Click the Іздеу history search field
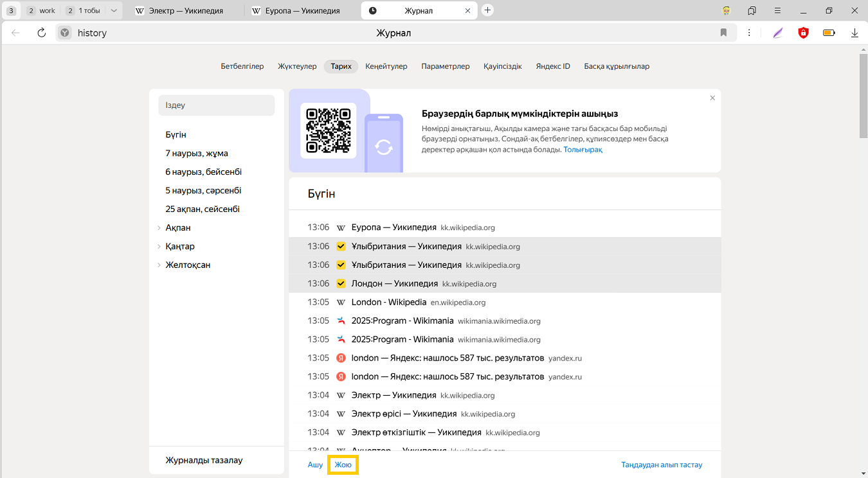The height and width of the screenshot is (478, 868). [x=216, y=105]
